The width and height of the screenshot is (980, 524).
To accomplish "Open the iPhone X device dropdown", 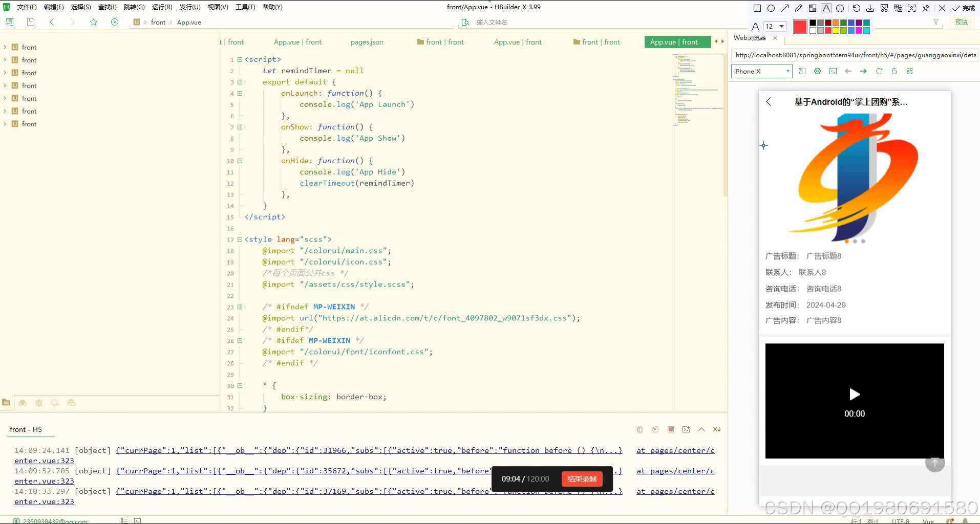I will click(x=761, y=71).
